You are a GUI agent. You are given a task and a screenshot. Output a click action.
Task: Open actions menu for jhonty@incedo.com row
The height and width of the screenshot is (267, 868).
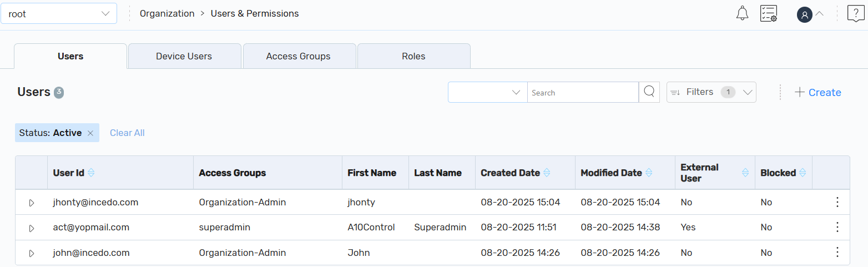pos(837,202)
